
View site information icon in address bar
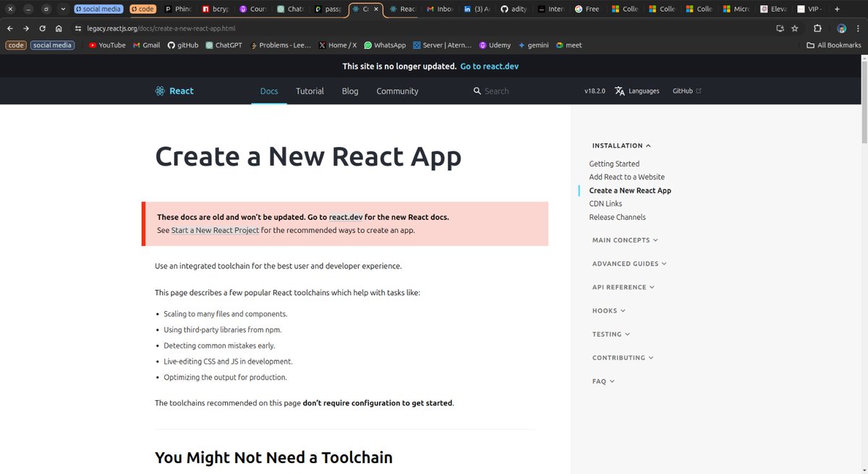78,28
